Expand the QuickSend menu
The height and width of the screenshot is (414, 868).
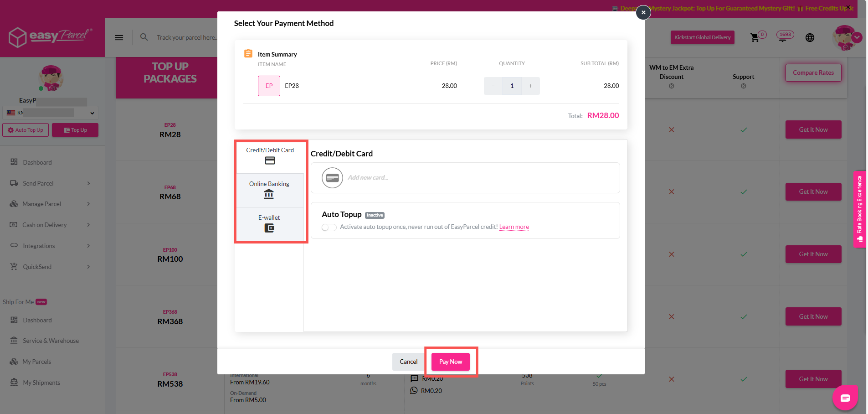(50, 267)
